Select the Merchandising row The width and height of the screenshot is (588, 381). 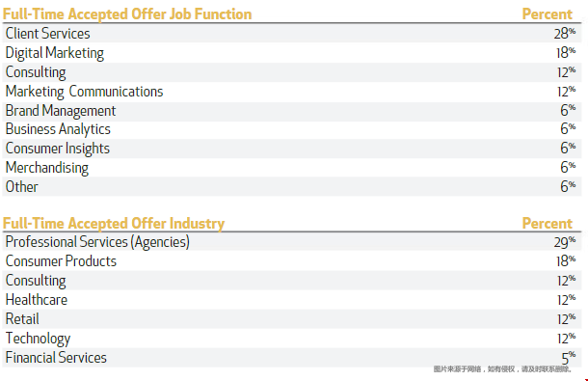pos(292,168)
